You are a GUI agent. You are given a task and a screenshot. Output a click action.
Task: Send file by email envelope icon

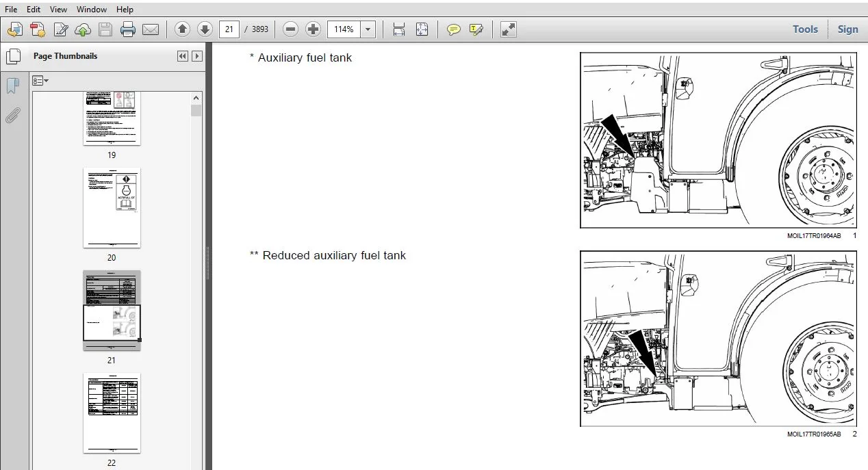point(151,29)
